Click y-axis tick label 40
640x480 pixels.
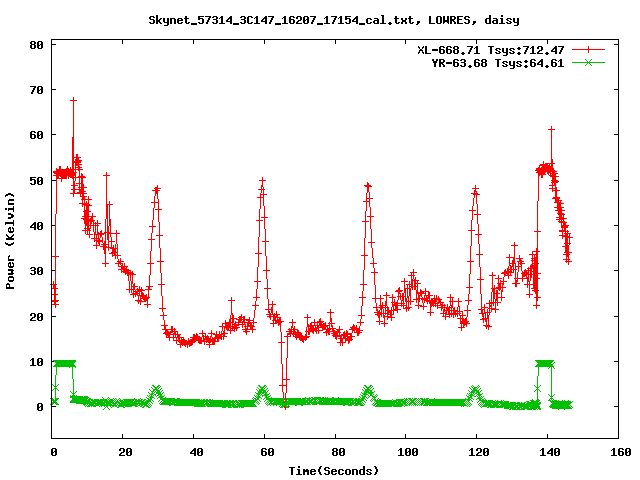(36, 226)
